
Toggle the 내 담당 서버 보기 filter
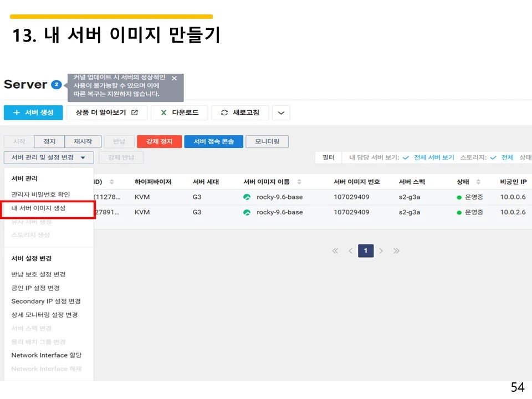[x=405, y=156]
